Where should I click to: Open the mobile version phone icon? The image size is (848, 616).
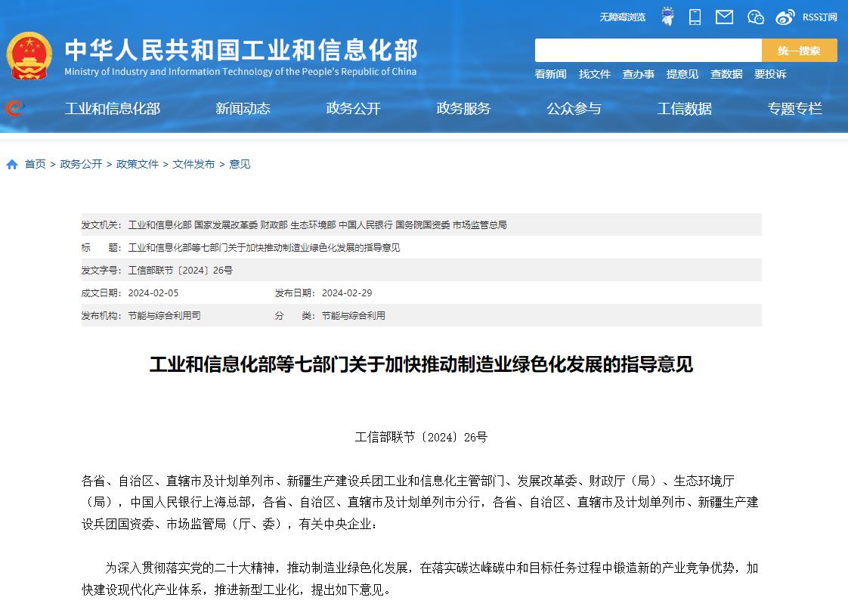coord(695,17)
